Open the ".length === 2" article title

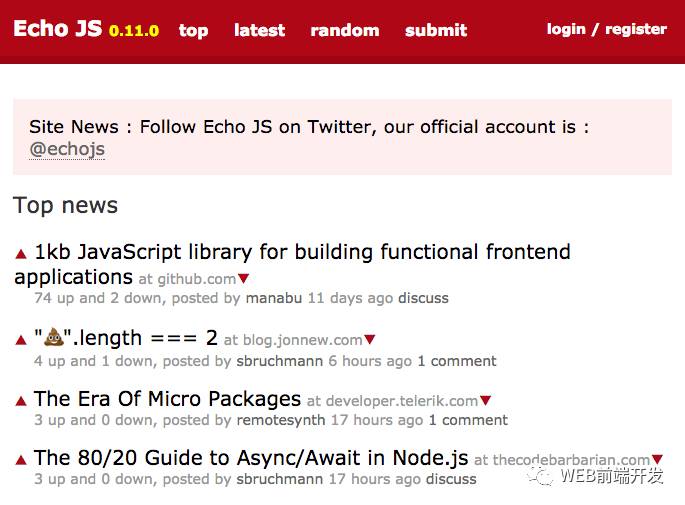point(126,338)
